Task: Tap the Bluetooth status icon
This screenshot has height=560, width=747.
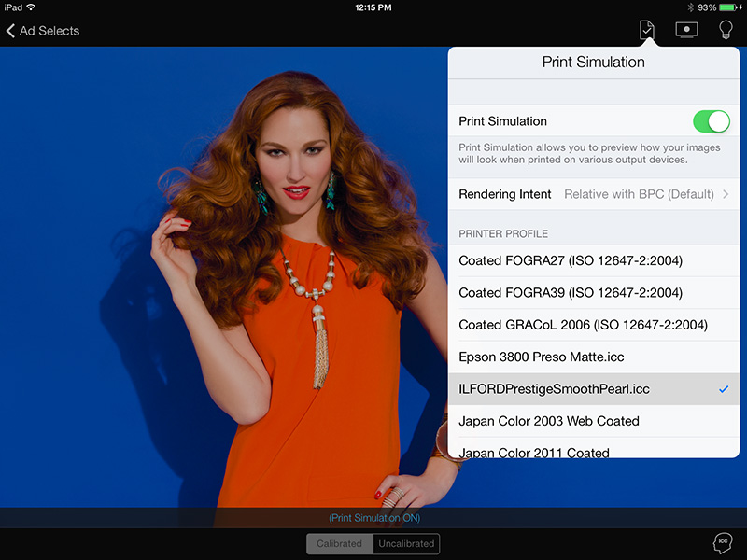Action: click(690, 7)
